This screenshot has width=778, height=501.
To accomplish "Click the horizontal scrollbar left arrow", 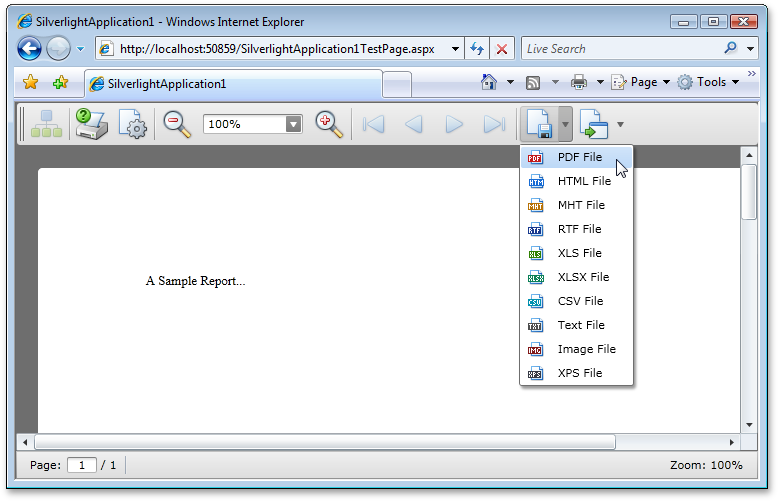I will click(x=25, y=442).
